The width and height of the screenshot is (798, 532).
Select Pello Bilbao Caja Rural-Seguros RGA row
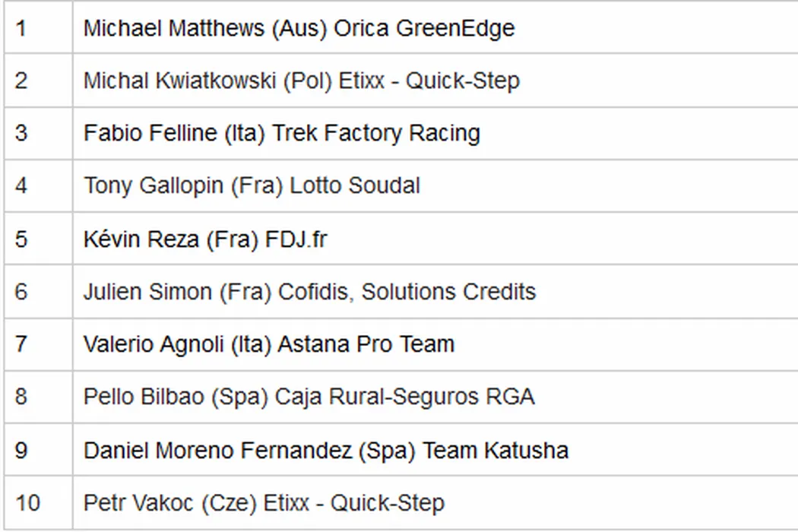tap(309, 397)
